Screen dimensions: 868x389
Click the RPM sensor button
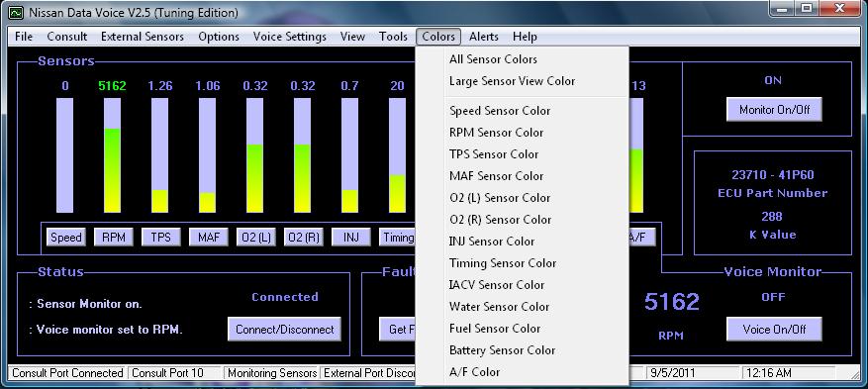[x=114, y=238]
